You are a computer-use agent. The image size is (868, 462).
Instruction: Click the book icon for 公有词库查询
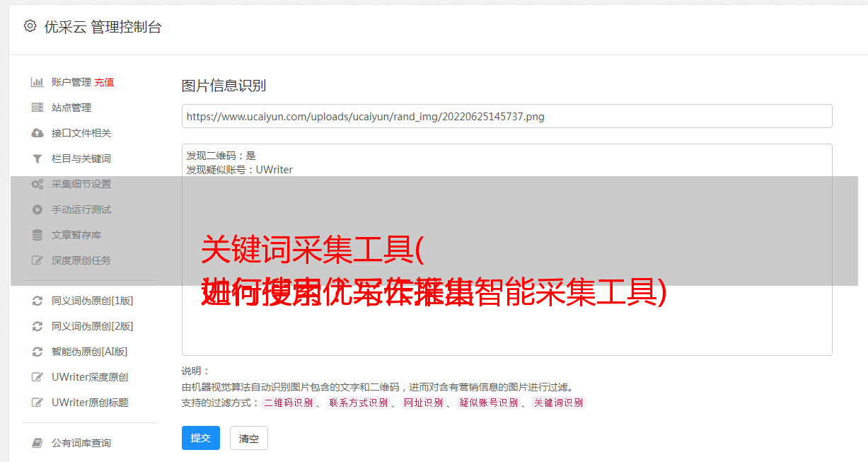[37, 443]
